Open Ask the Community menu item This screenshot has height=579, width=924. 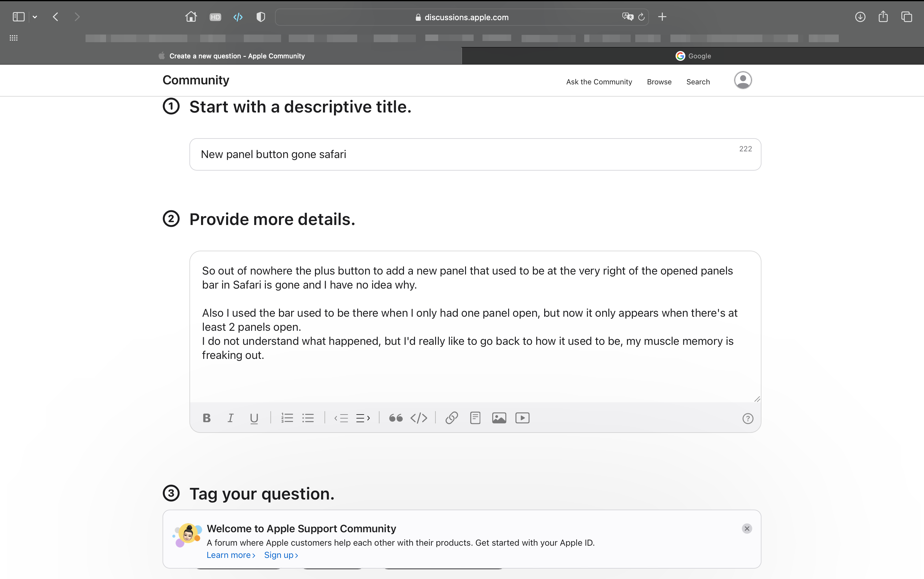tap(599, 82)
